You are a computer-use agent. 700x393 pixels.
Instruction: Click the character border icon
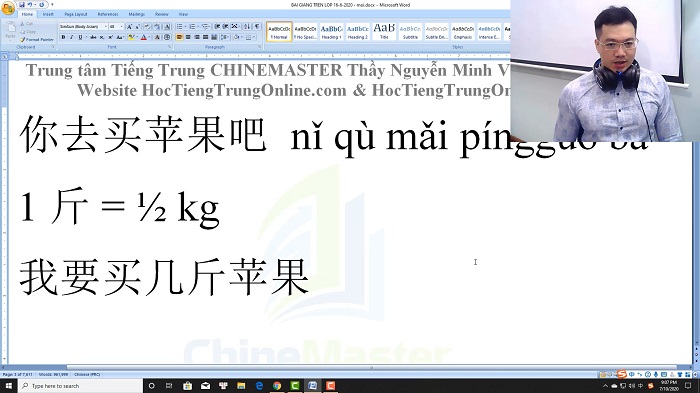coord(167,27)
